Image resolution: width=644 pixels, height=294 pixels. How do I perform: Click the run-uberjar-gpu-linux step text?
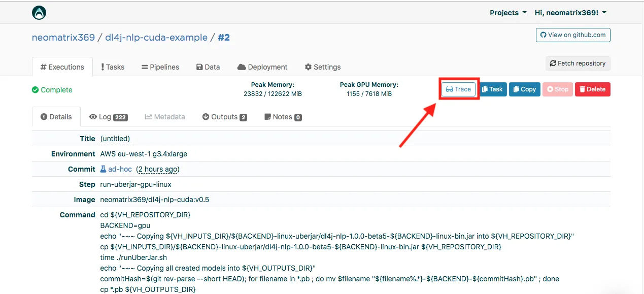[x=136, y=184]
